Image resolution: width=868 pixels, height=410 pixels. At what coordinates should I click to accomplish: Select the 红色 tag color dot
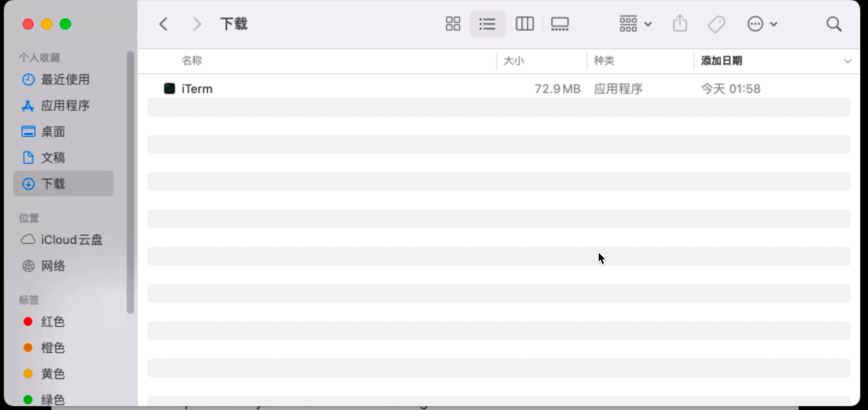coord(28,321)
